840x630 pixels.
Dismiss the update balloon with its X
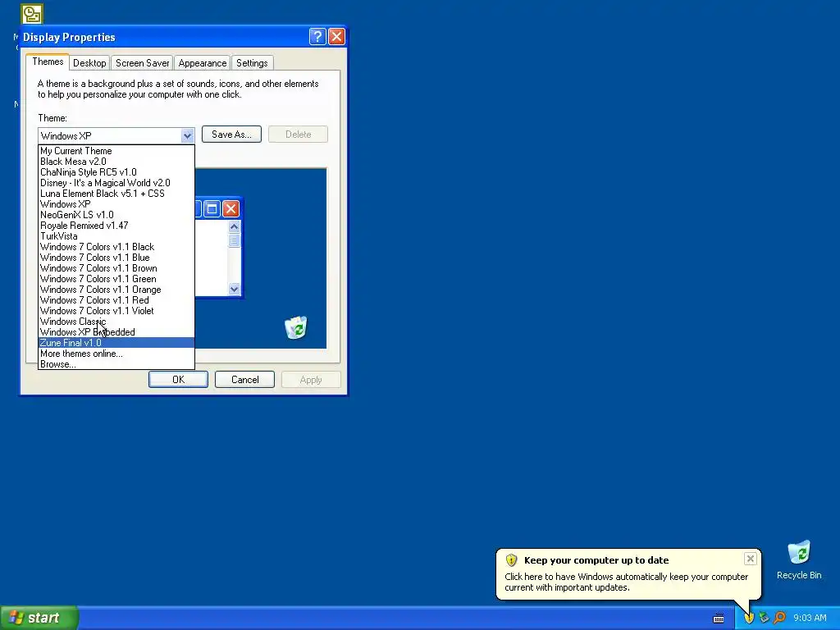point(750,559)
